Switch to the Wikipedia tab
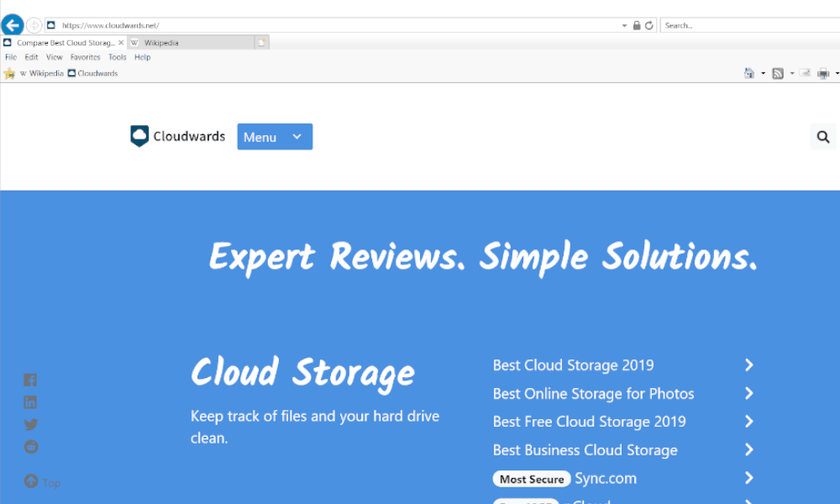Image resolution: width=840 pixels, height=504 pixels. click(x=191, y=43)
